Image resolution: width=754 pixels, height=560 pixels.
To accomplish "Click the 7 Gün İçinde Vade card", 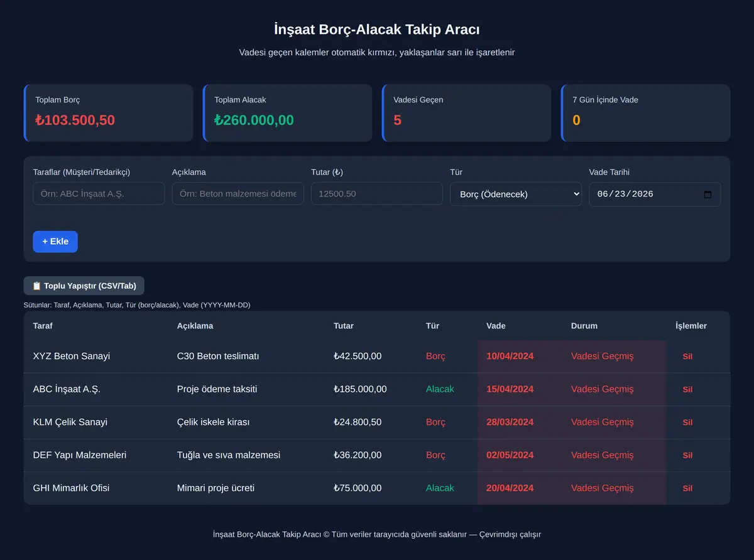I will coord(645,113).
